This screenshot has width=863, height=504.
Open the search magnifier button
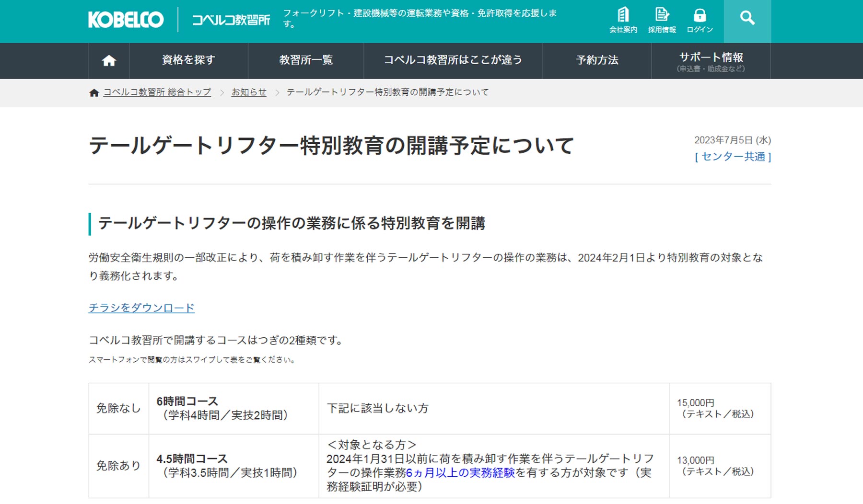[747, 21]
